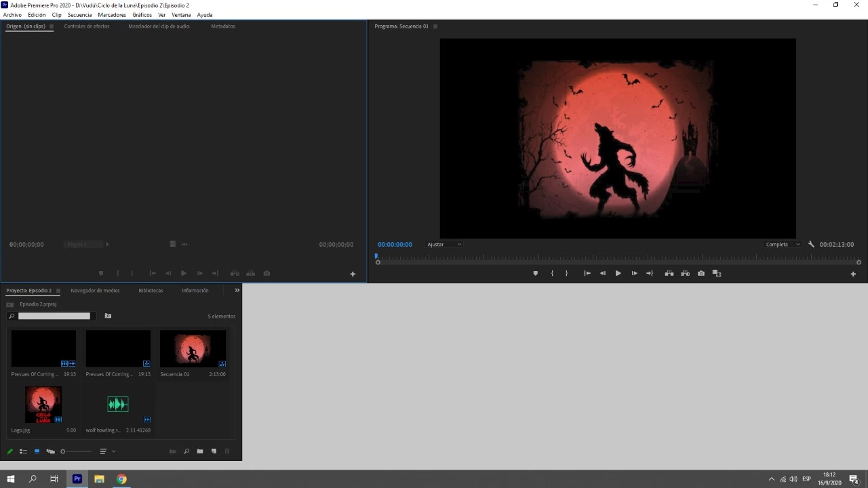This screenshot has height=488, width=868.
Task: Click the Clear trash icon in project panel
Action: [x=227, y=451]
